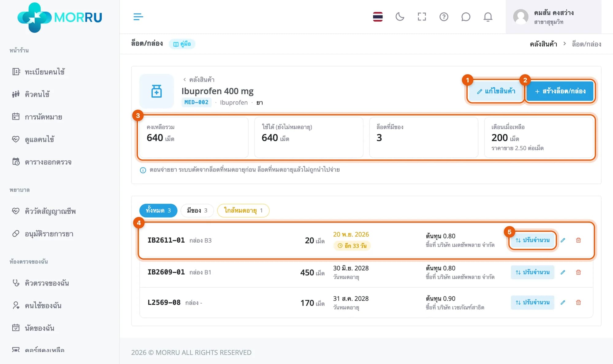
Task: Open the Thai flag language selector
Action: tap(378, 17)
